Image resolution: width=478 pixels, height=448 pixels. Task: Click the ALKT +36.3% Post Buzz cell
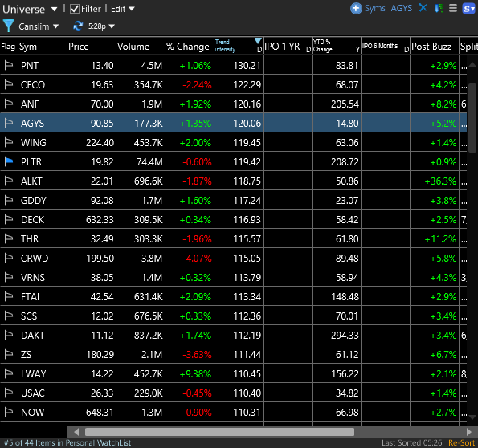click(435, 181)
